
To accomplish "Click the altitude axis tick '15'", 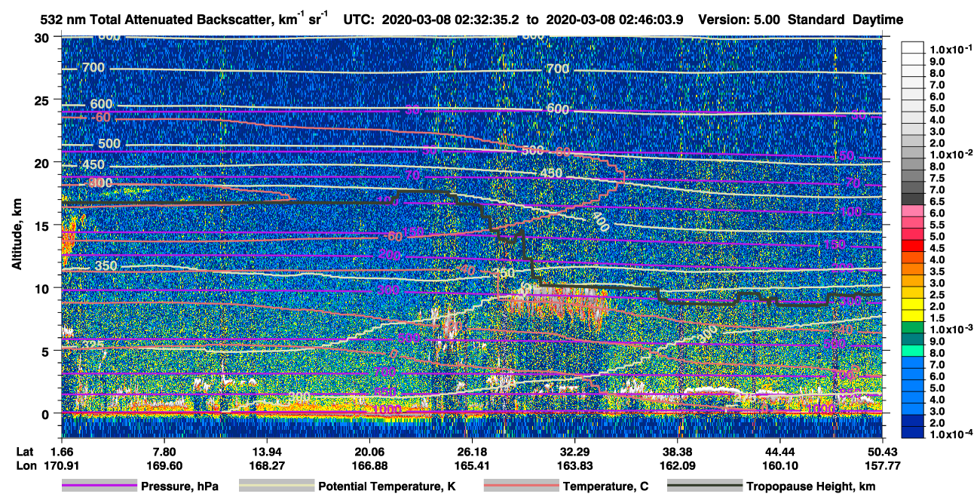I will (42, 225).
